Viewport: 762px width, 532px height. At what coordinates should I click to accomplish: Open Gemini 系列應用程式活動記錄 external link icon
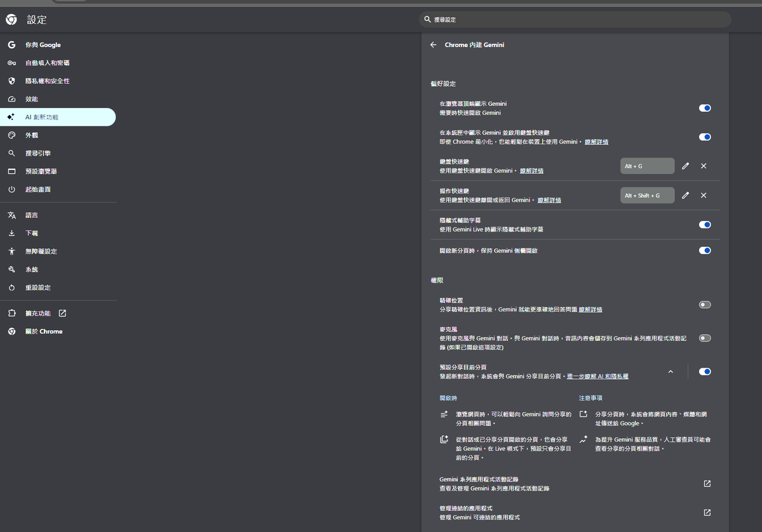tap(707, 484)
